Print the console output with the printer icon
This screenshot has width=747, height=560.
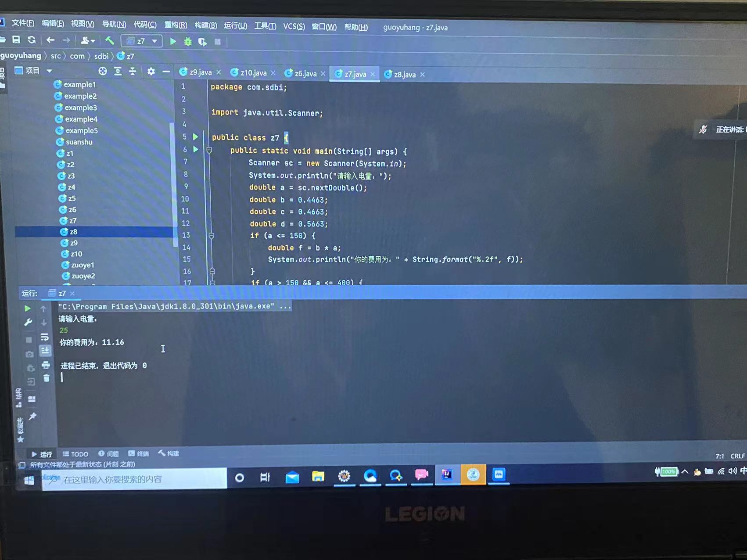point(46,365)
